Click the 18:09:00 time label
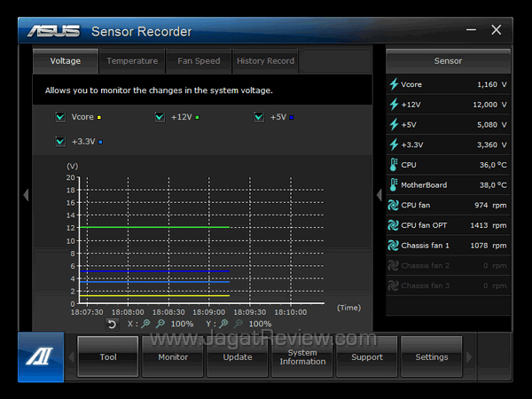This screenshot has height=399, width=532. (x=209, y=312)
